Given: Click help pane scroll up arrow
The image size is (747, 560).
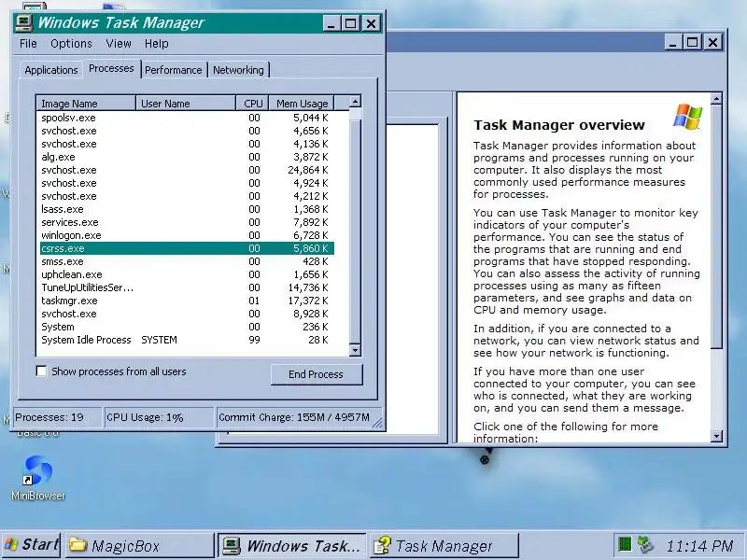Looking at the screenshot, I should (x=716, y=99).
